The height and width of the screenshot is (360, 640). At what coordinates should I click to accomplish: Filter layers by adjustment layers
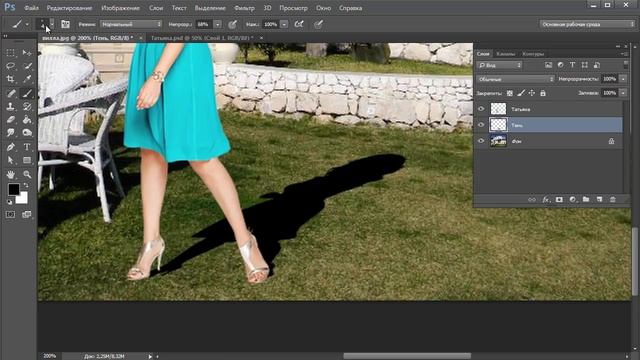click(560, 65)
